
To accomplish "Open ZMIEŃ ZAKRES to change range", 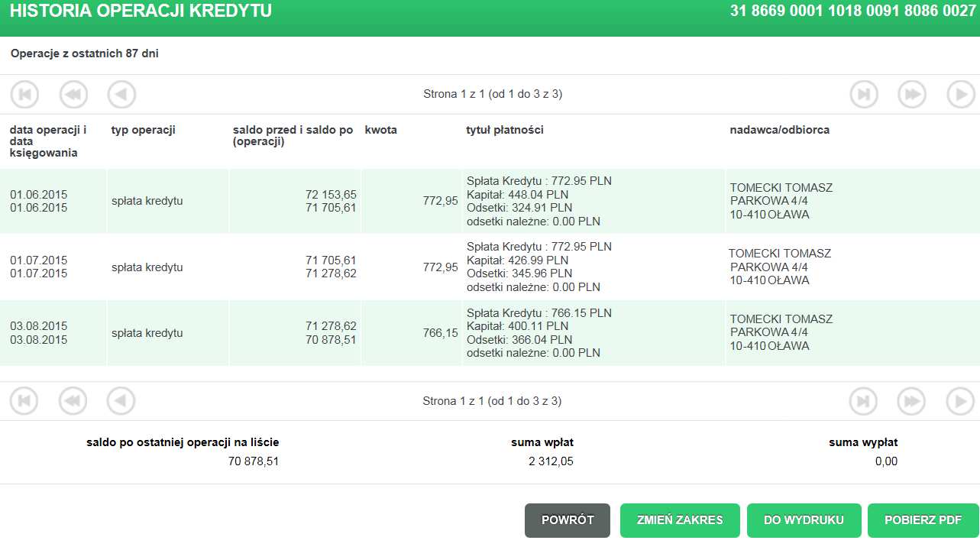I will 680,520.
